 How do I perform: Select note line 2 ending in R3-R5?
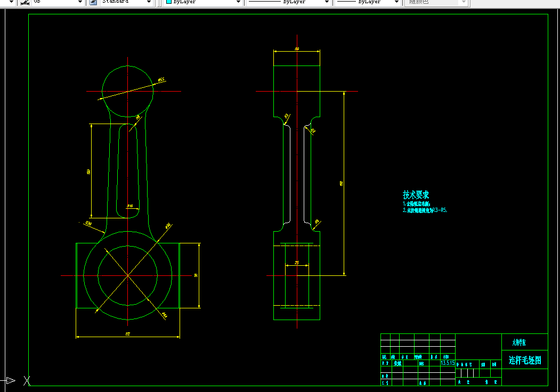[x=425, y=210]
